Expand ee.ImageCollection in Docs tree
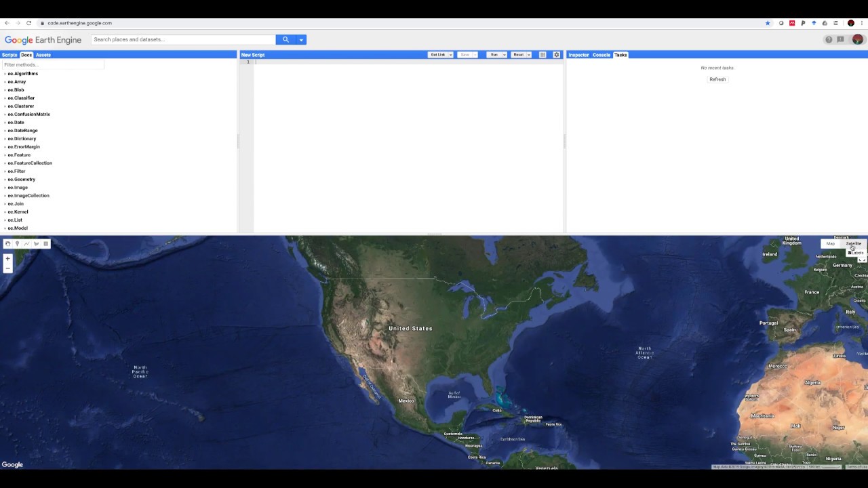868x488 pixels. point(5,196)
